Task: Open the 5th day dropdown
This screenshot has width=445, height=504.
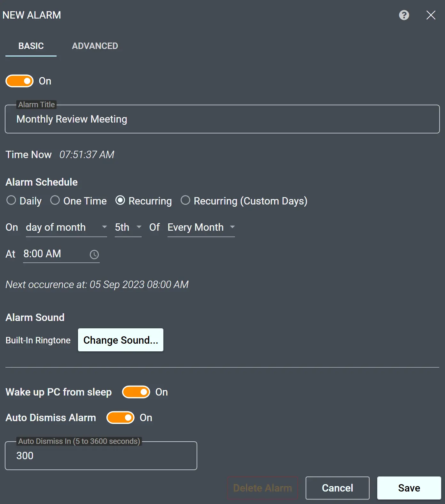Action: click(x=128, y=228)
